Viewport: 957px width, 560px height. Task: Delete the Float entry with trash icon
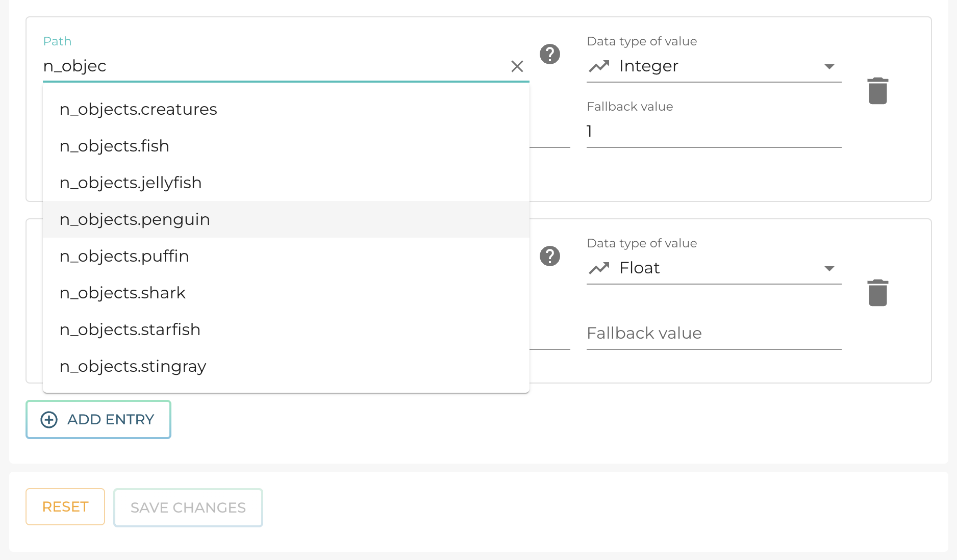coord(877,293)
